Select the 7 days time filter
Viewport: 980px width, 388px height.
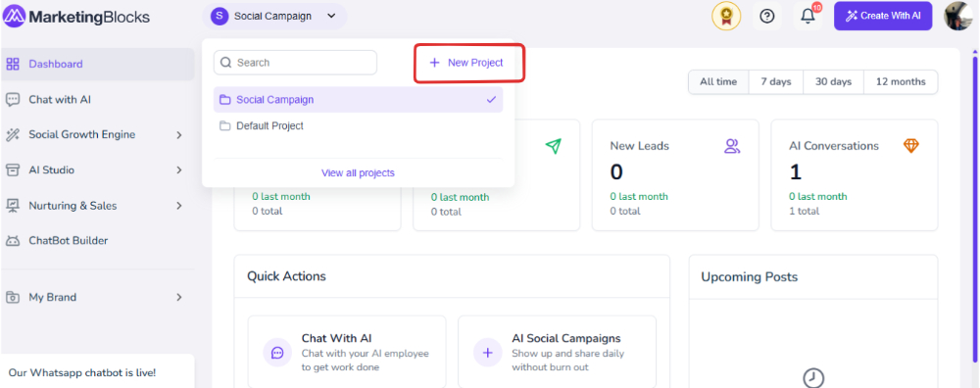[775, 82]
